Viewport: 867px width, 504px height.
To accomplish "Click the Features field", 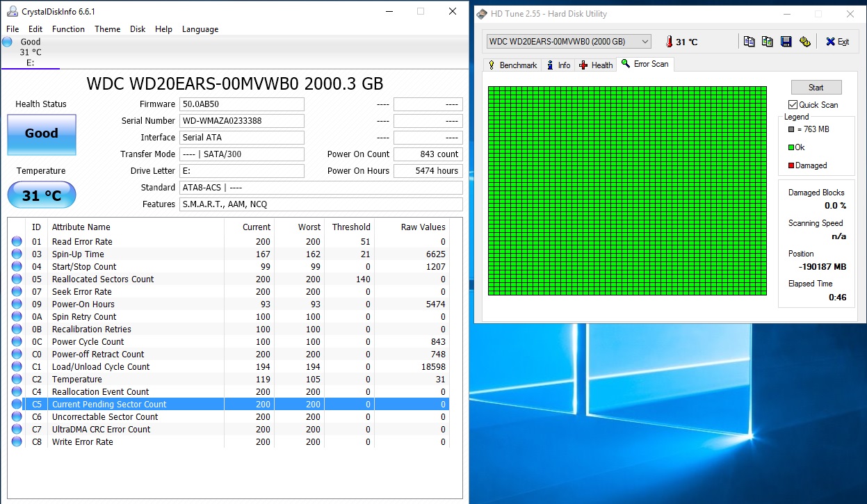I will click(x=321, y=204).
